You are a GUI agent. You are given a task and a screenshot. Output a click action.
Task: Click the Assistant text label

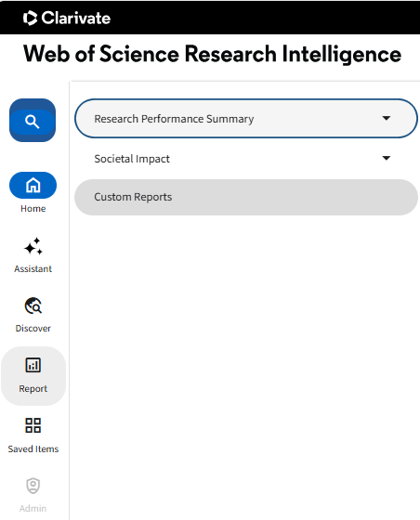point(33,268)
